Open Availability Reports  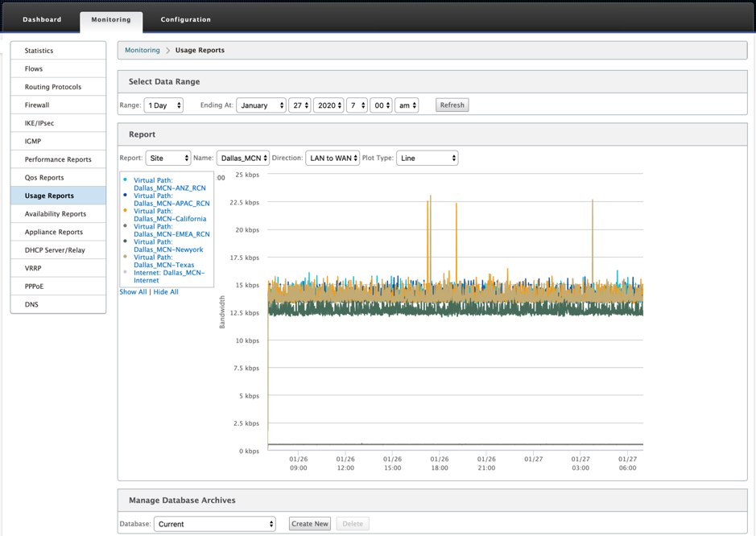[x=58, y=213]
